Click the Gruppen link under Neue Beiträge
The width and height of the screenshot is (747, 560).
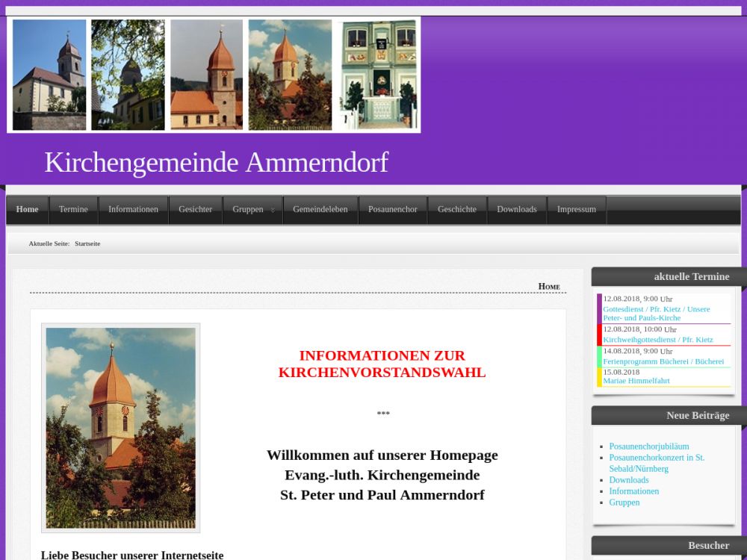point(624,503)
